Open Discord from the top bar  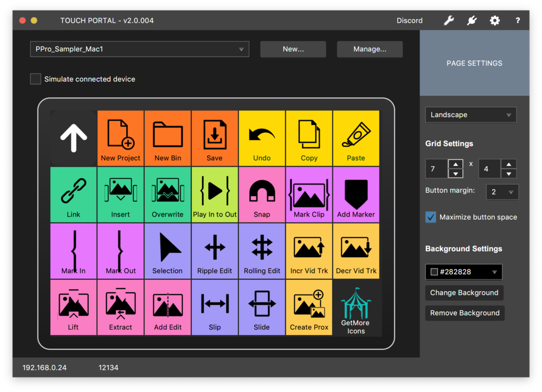point(409,20)
